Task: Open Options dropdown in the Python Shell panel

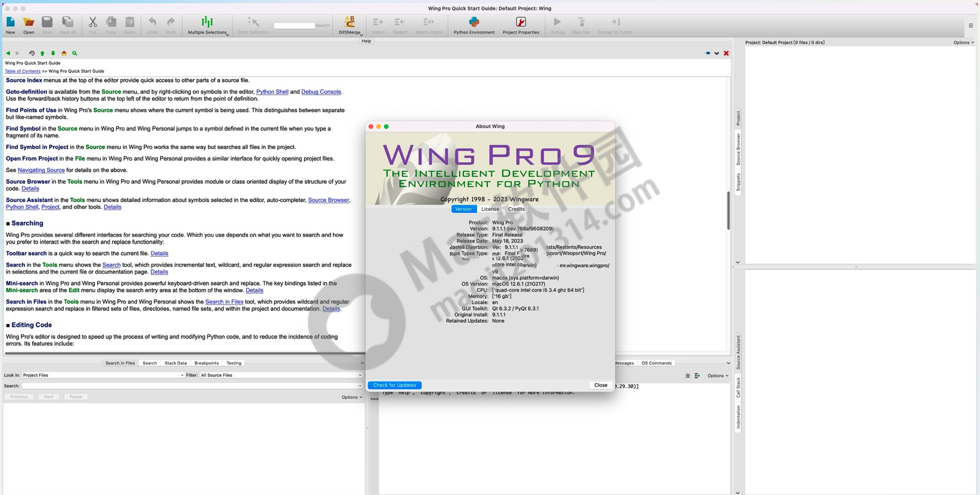Action: pyautogui.click(x=718, y=376)
